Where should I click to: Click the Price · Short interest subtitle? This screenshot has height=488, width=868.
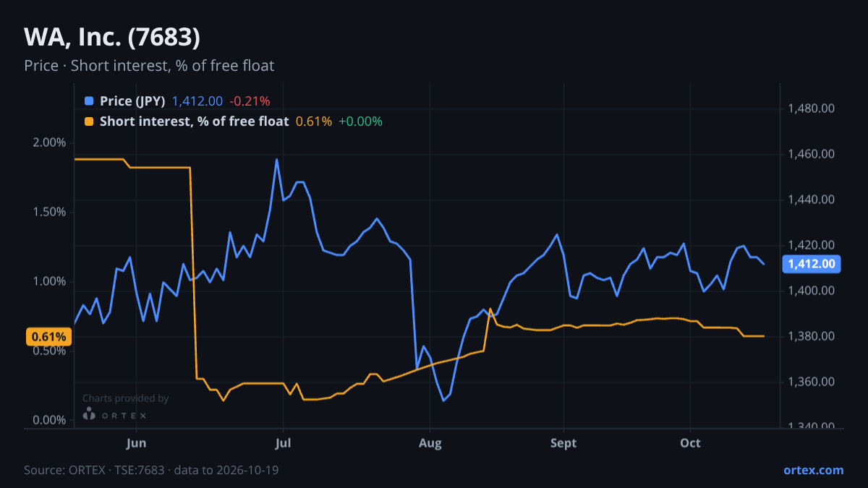149,66
